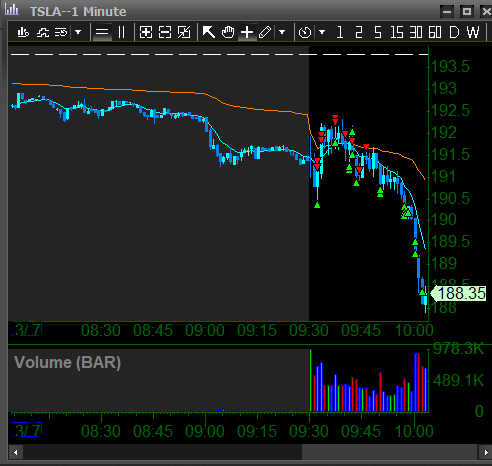Click the 10:00 time label on price chart
The image size is (492, 466).
pyautogui.click(x=414, y=331)
